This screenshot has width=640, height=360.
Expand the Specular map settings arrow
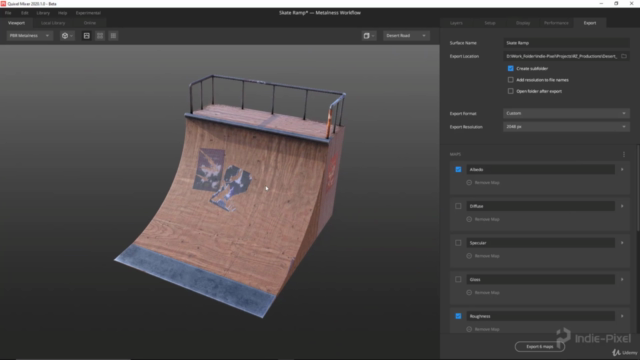[622, 243]
